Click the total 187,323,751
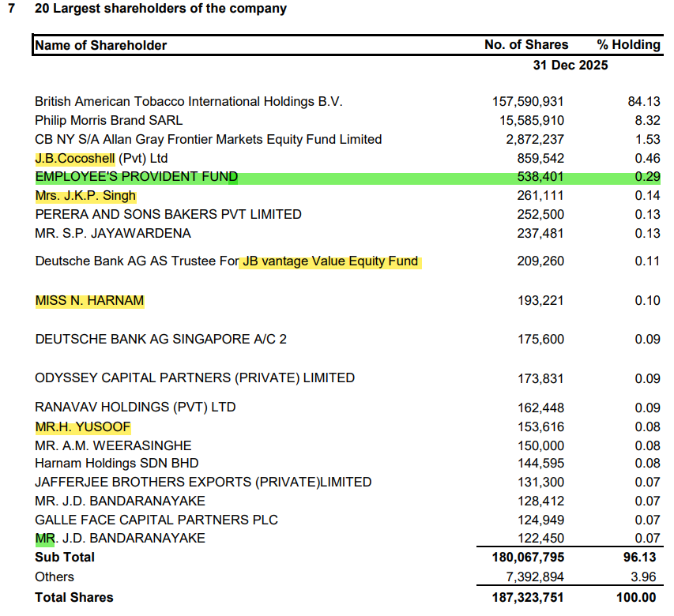Screen dimensions: 674x616 [x=528, y=598]
